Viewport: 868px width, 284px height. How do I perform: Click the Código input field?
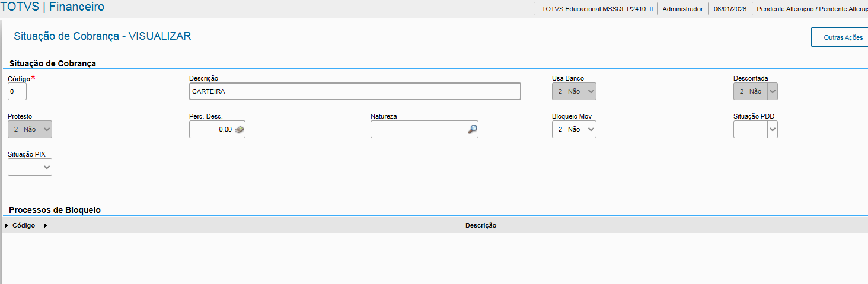pyautogui.click(x=17, y=91)
